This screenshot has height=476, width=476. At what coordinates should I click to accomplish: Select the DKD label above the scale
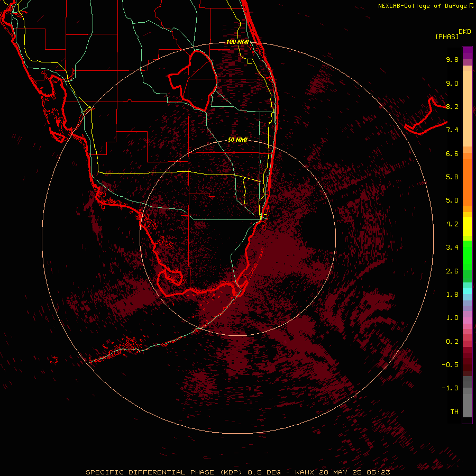[x=465, y=32]
